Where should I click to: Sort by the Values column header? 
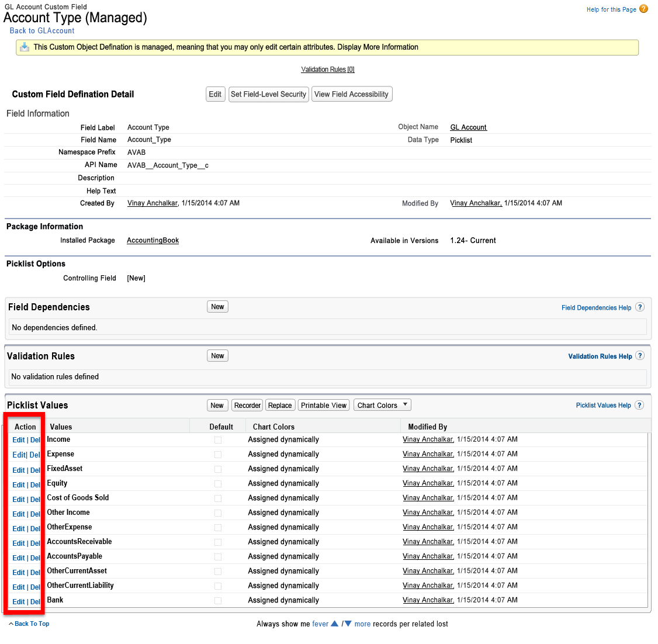[61, 427]
